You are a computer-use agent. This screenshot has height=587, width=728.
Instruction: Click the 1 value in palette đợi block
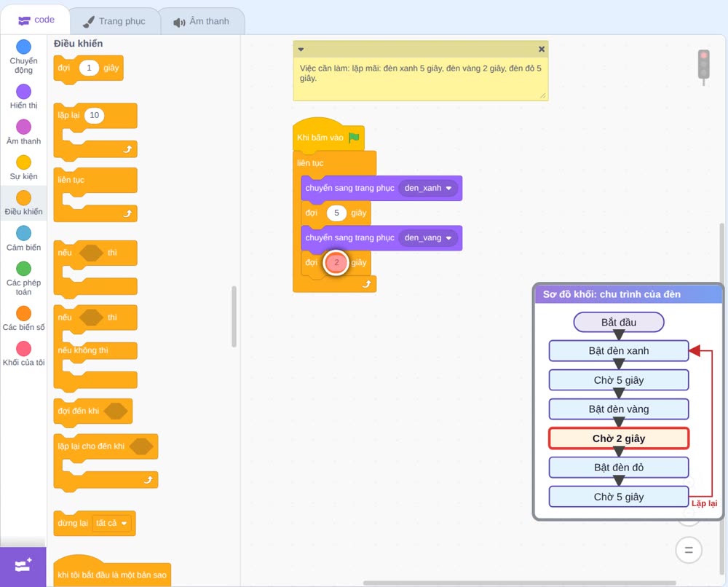tap(89, 68)
